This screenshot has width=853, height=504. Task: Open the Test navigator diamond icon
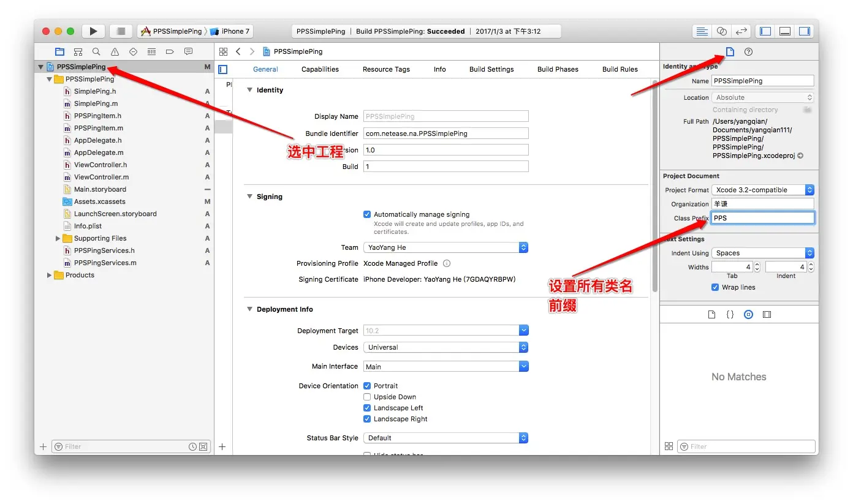tap(133, 51)
